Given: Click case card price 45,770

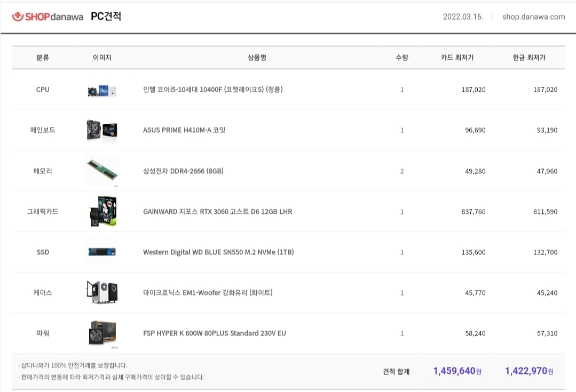Looking at the screenshot, I should tap(475, 293).
